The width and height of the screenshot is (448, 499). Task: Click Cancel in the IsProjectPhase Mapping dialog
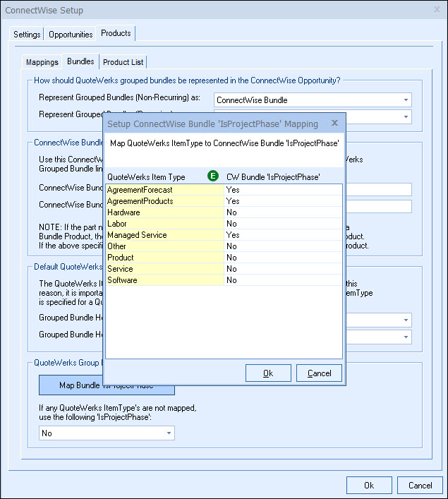point(319,373)
